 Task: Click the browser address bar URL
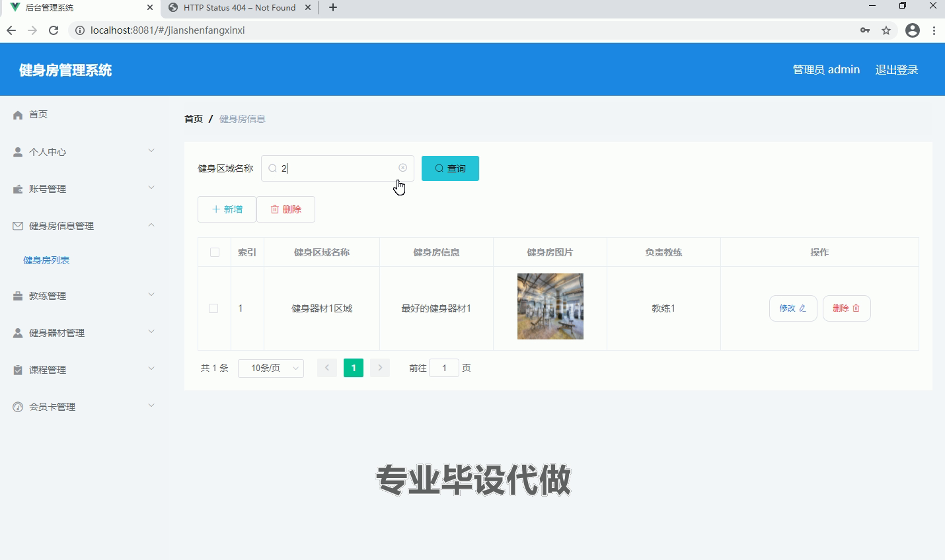[168, 30]
